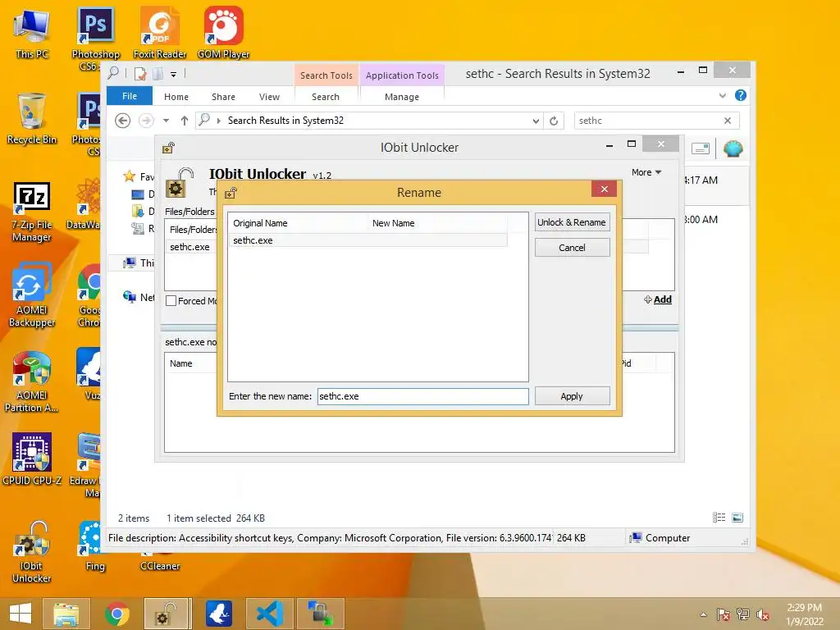Open 7-Zip File Manager shortcut

click(32, 212)
